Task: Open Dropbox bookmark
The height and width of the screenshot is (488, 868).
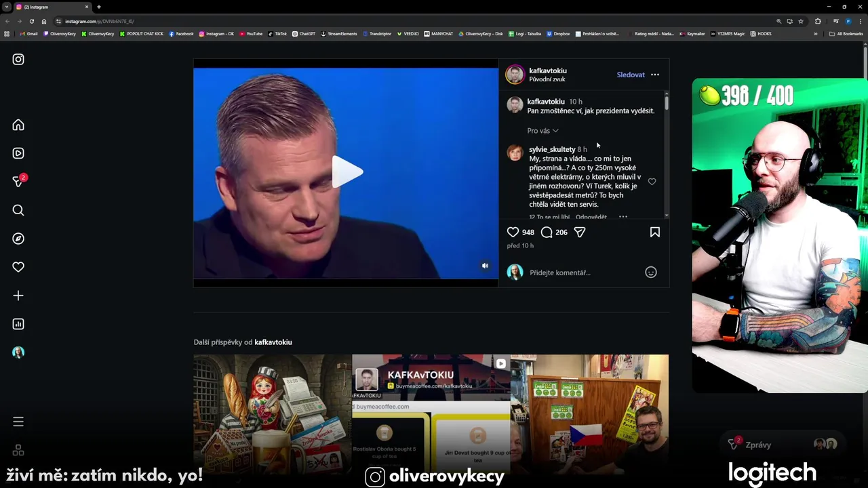Action: point(558,34)
